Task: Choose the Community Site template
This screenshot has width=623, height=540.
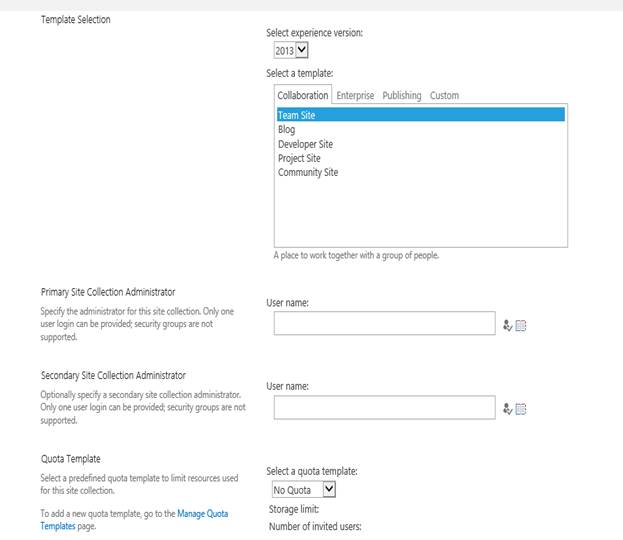Action: (308, 172)
